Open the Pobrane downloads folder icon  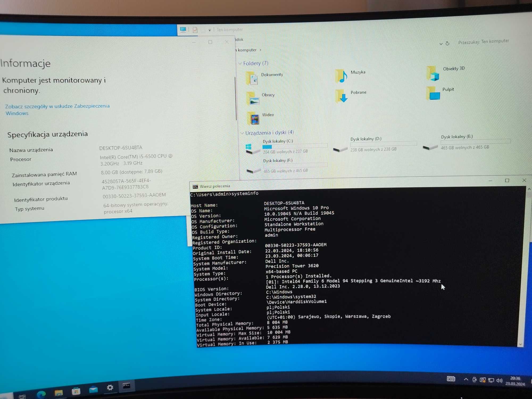click(x=342, y=96)
